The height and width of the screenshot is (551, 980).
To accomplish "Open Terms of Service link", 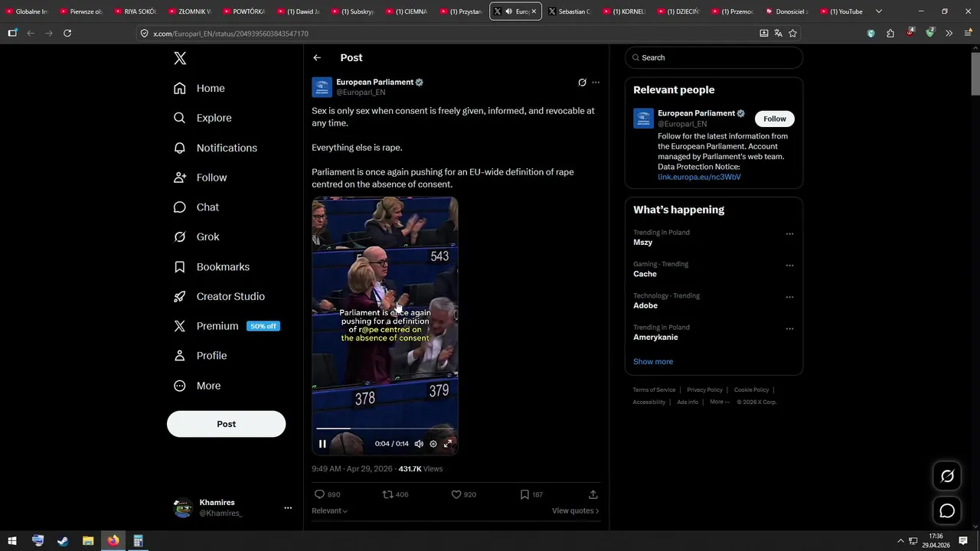I will tap(654, 390).
